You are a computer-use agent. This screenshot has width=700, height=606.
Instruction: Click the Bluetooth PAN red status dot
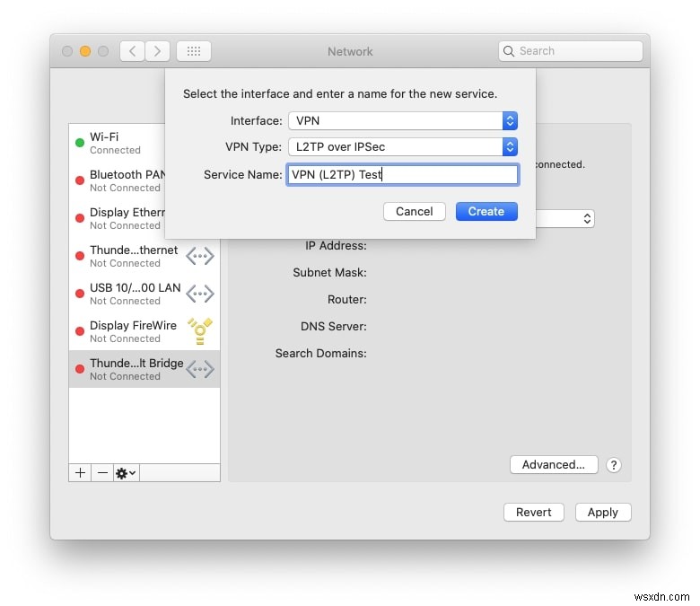(x=80, y=180)
